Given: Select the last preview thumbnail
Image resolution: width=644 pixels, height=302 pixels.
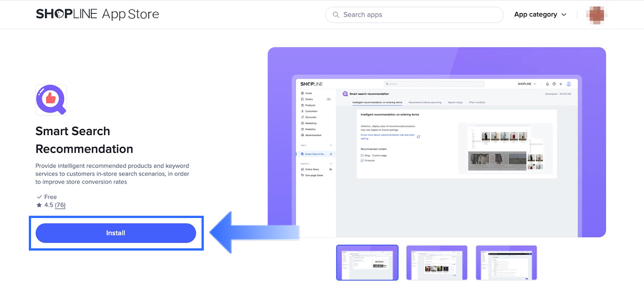Looking at the screenshot, I should click(x=506, y=263).
